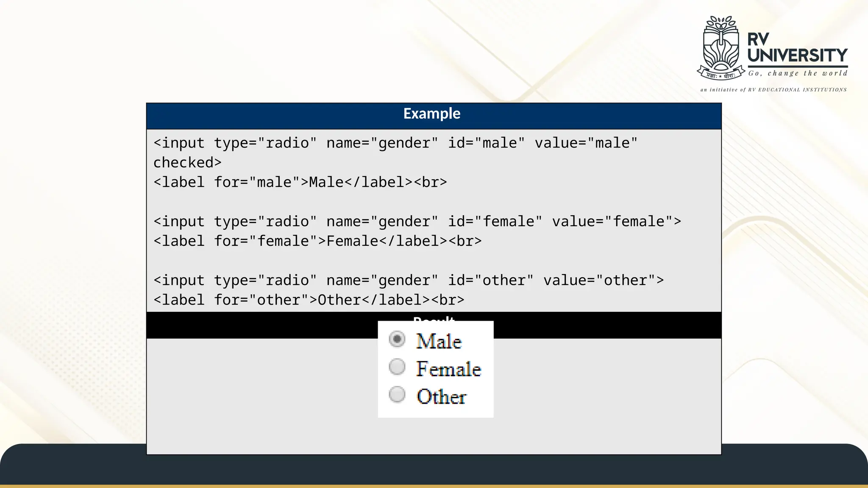Click the <label for="male"> code line
This screenshot has width=868, height=488.
click(300, 182)
